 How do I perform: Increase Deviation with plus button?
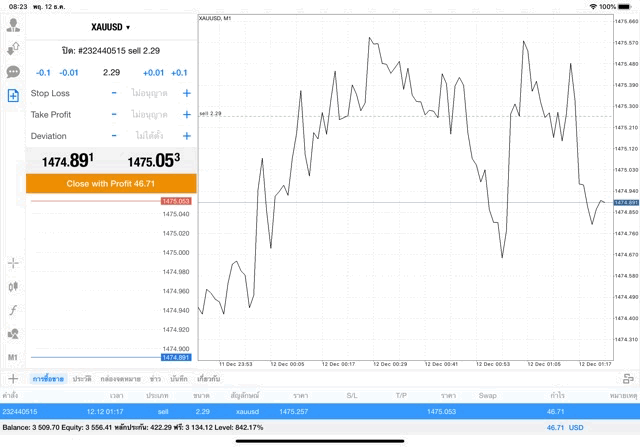pos(186,136)
